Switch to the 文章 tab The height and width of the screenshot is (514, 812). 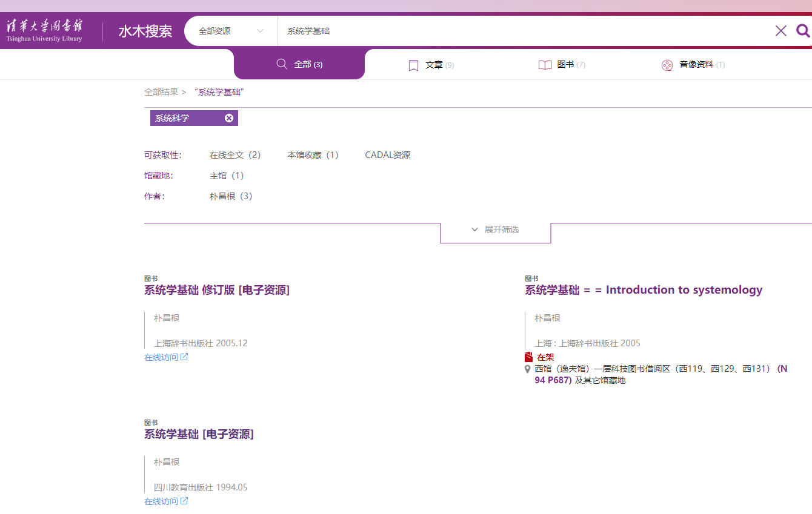pos(431,65)
